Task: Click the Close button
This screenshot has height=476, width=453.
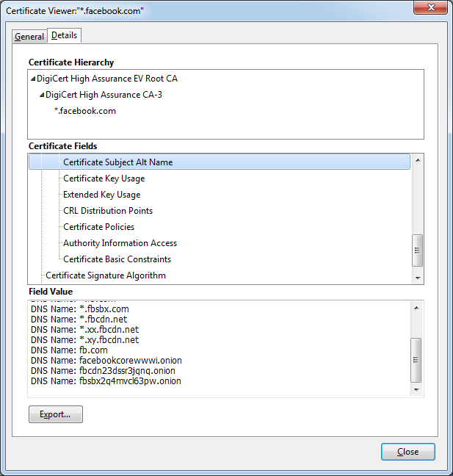Action: [407, 452]
